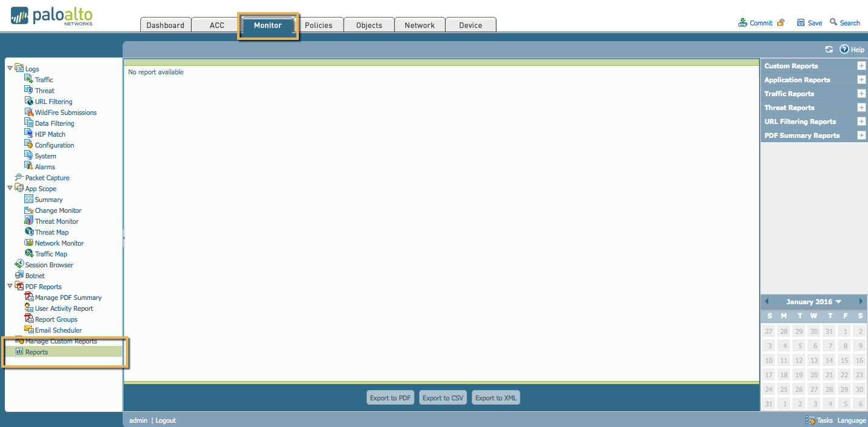Open the Language selector in the status bar

[851, 420]
